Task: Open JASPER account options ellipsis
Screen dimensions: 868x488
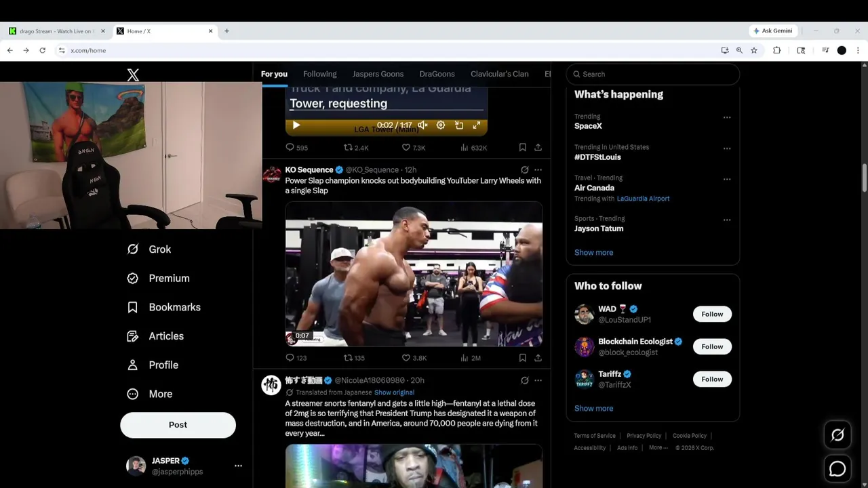Action: point(238,466)
